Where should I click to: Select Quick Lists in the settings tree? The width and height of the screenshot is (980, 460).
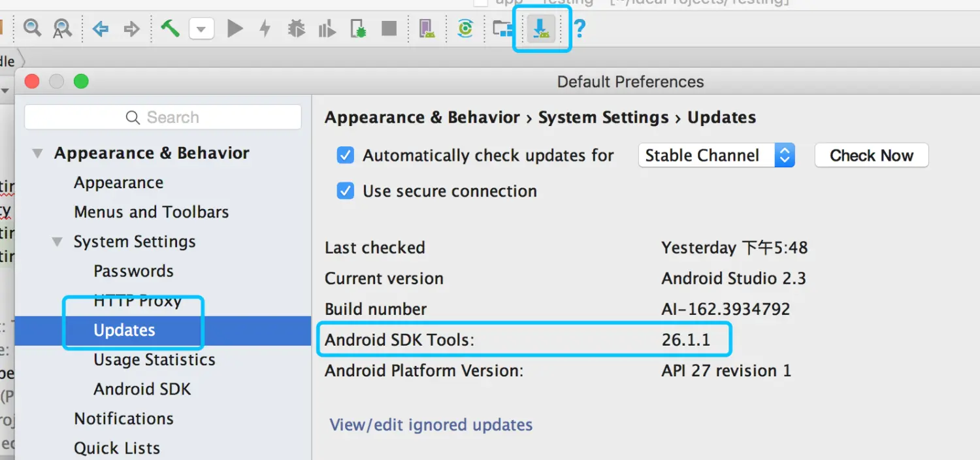click(x=117, y=448)
